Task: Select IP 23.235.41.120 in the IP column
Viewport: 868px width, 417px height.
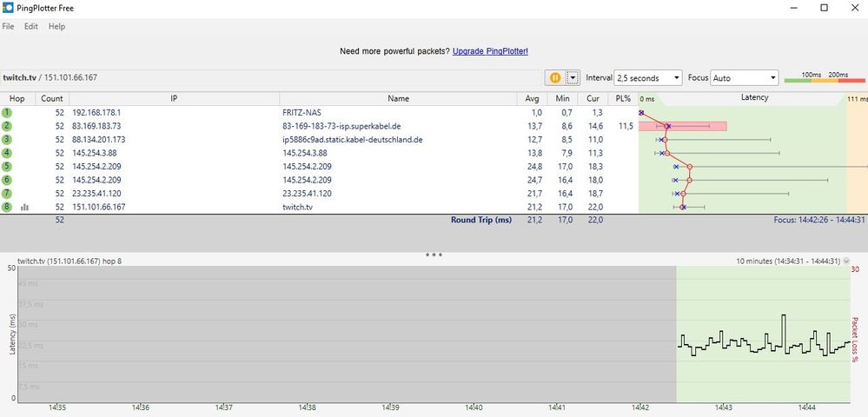Action: [x=96, y=193]
